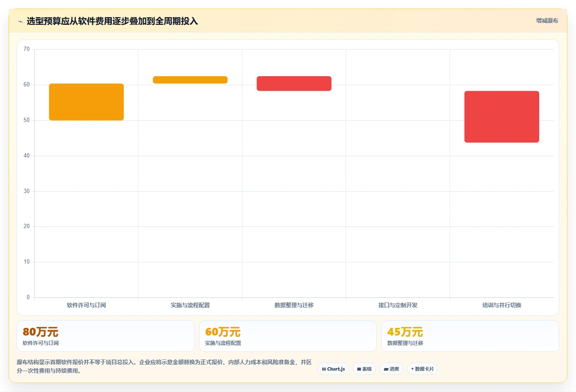This screenshot has height=392, width=576.
Task: Click the y-axis value 40
Action: tap(27, 156)
